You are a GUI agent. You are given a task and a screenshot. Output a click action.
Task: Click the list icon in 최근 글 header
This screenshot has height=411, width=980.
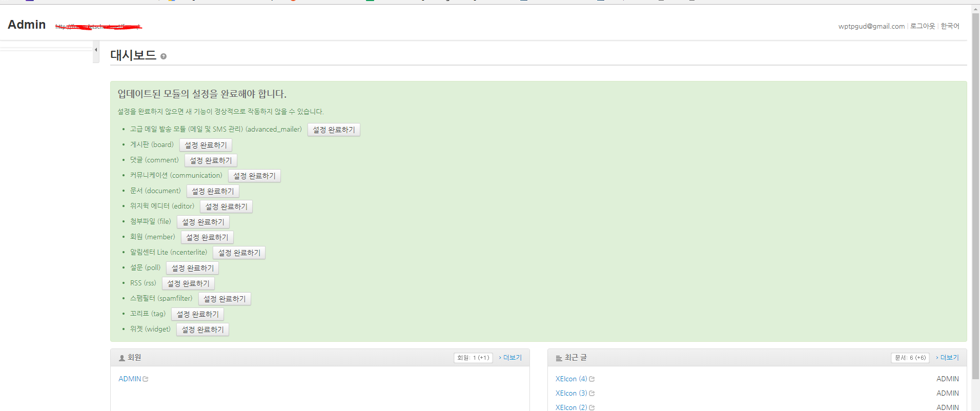[559, 358]
